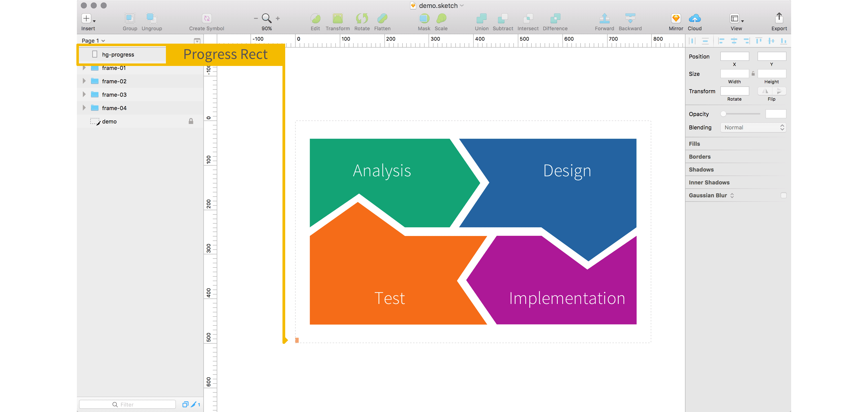Select the hg-progress layer
This screenshot has height=412, width=868.
coord(118,55)
